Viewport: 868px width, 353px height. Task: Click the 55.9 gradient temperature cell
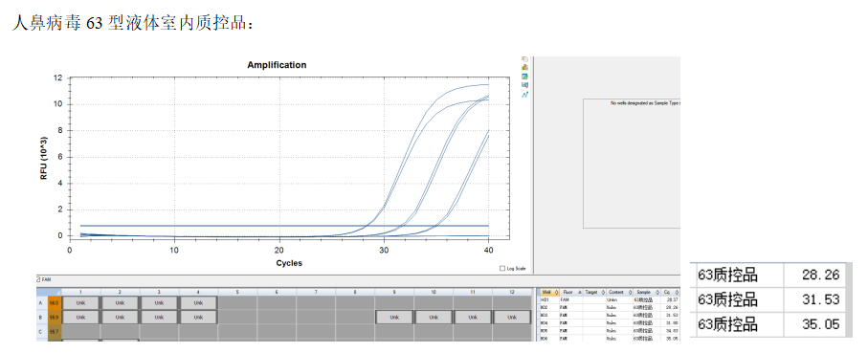tap(55, 318)
